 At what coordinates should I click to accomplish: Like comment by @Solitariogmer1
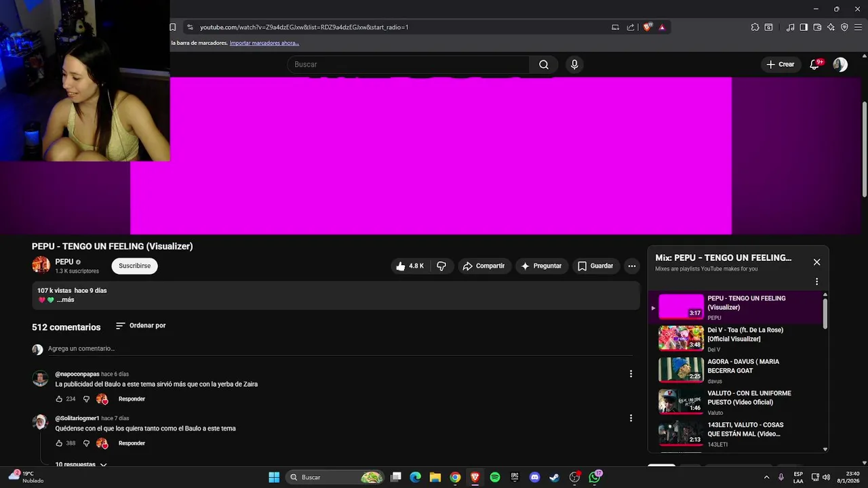(x=60, y=443)
